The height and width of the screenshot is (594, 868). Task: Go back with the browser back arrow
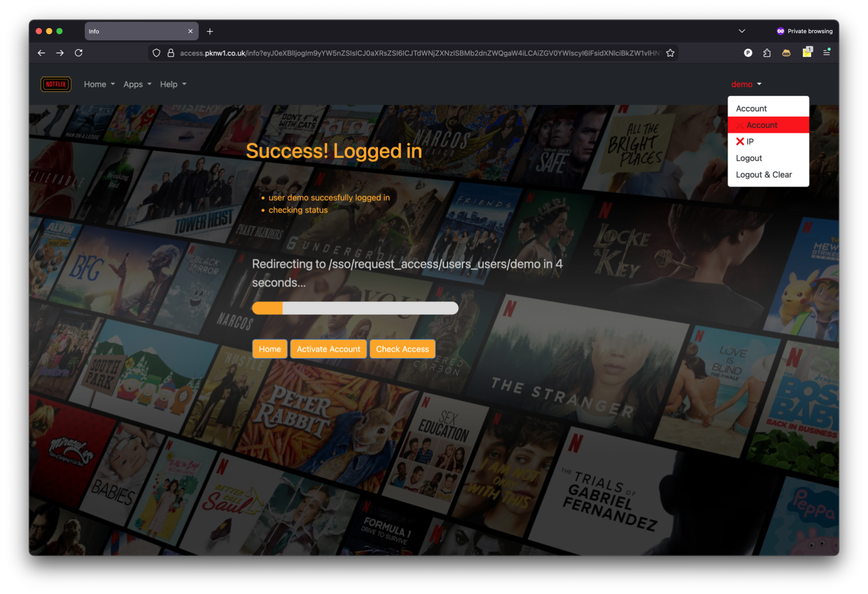[41, 53]
